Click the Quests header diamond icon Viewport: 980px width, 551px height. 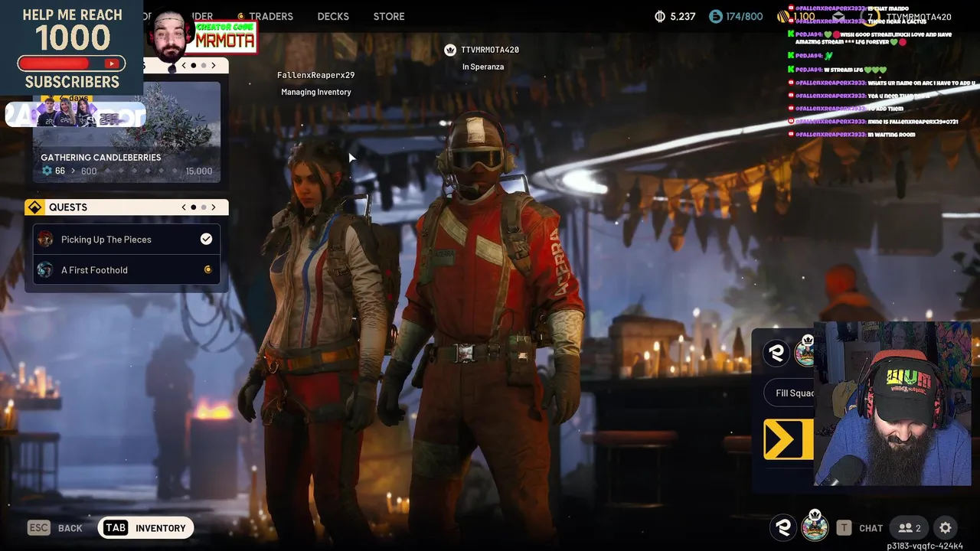(34, 207)
